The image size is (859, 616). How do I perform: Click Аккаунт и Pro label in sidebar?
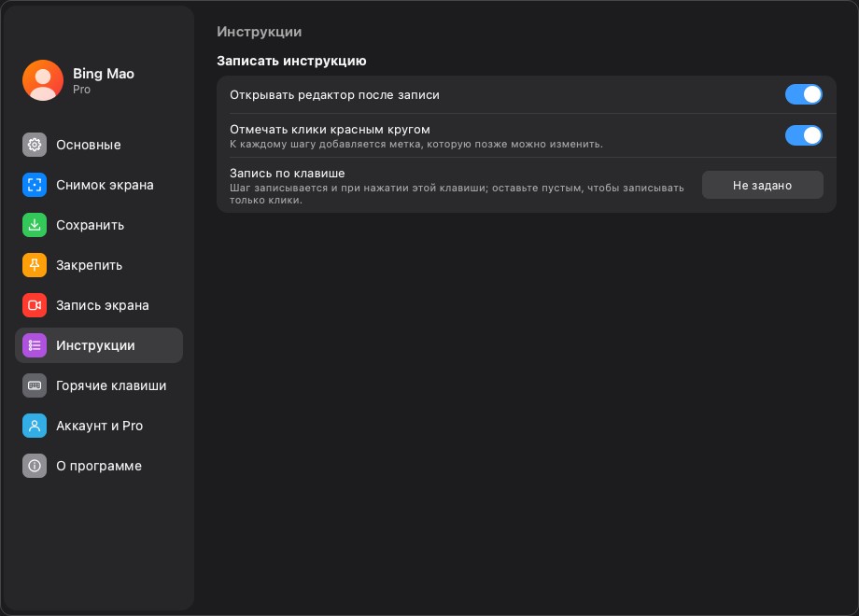tap(99, 426)
